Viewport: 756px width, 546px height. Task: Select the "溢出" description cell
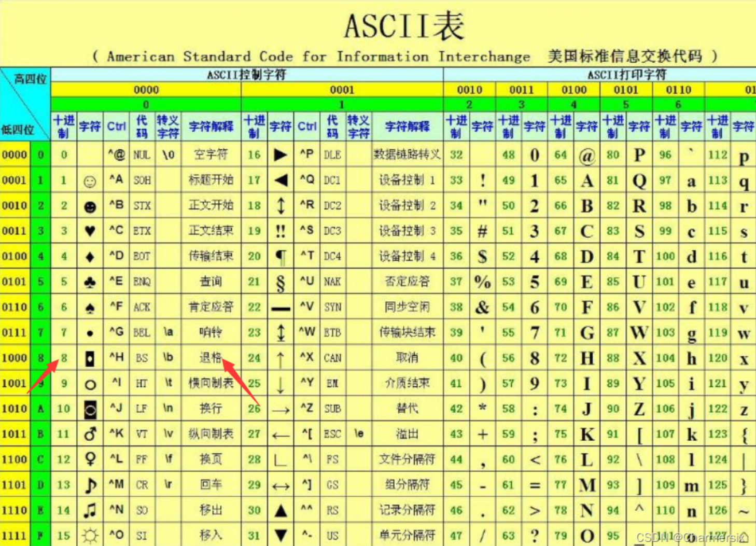[x=407, y=434]
